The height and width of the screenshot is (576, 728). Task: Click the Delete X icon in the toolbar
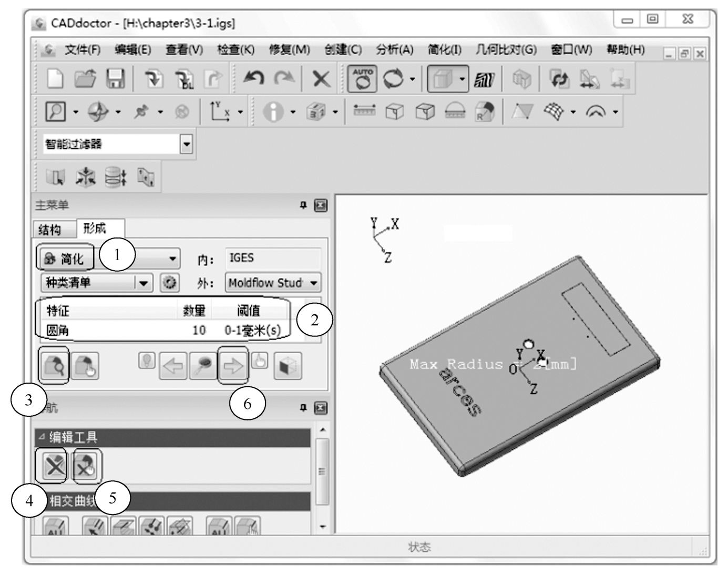(x=321, y=79)
